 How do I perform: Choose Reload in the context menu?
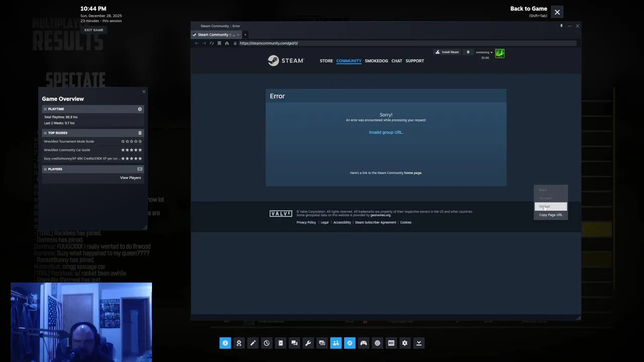tap(551, 207)
